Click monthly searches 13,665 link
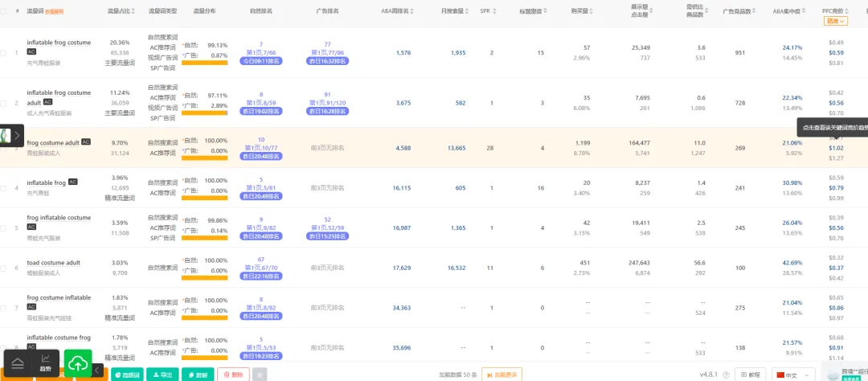 pos(457,148)
